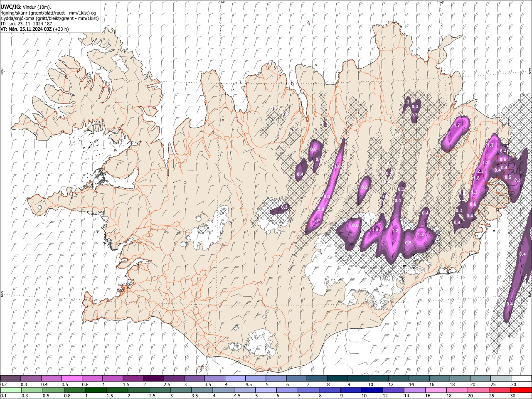The image size is (532, 399).
Task: Click the '15W' longitude label
Action: pos(440,2)
